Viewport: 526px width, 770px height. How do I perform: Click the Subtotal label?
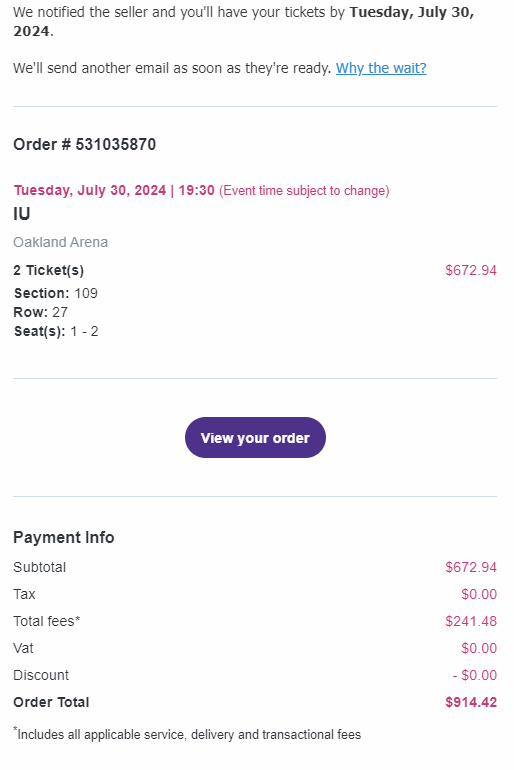tap(39, 567)
